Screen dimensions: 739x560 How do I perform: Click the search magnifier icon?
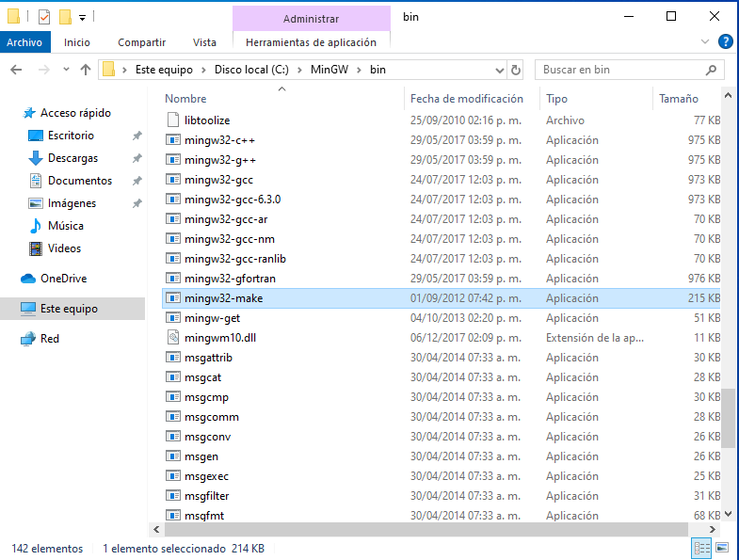[x=713, y=70]
